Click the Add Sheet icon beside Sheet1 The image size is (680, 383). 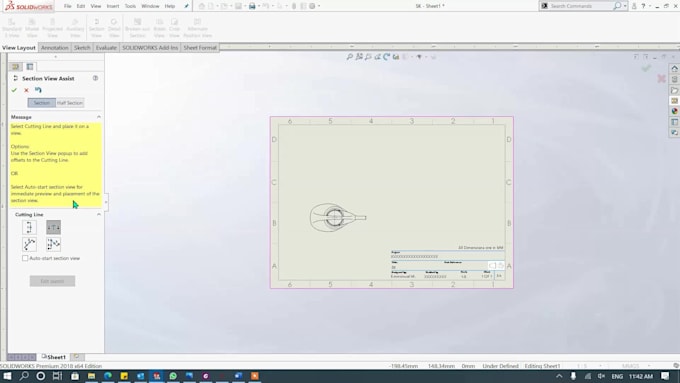[77, 357]
